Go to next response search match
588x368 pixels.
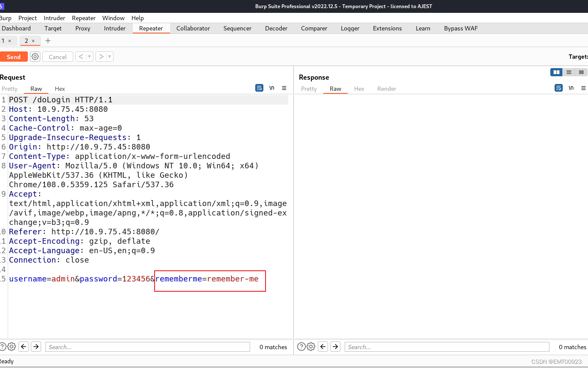[x=335, y=347]
